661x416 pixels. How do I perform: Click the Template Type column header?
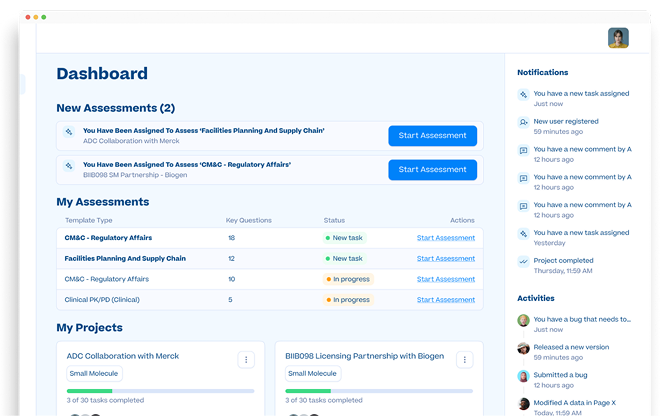89,220
